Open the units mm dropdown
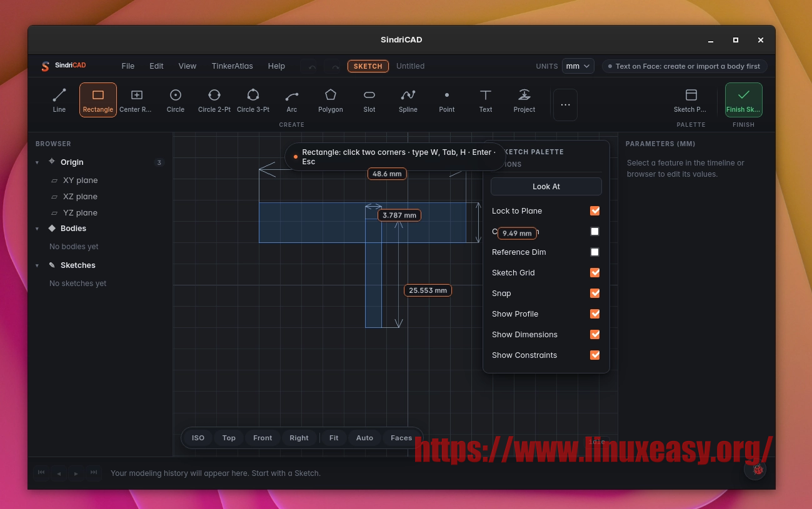The width and height of the screenshot is (812, 509). pyautogui.click(x=578, y=66)
